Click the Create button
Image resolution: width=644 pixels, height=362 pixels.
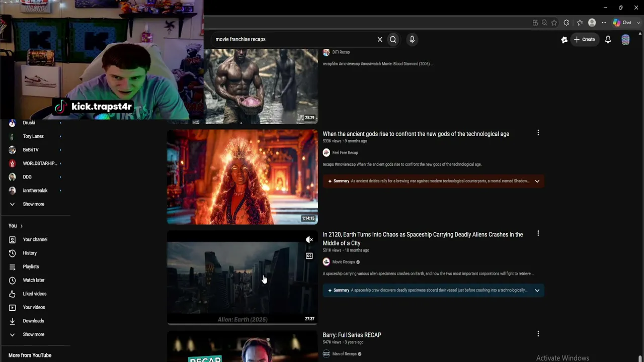(x=584, y=39)
